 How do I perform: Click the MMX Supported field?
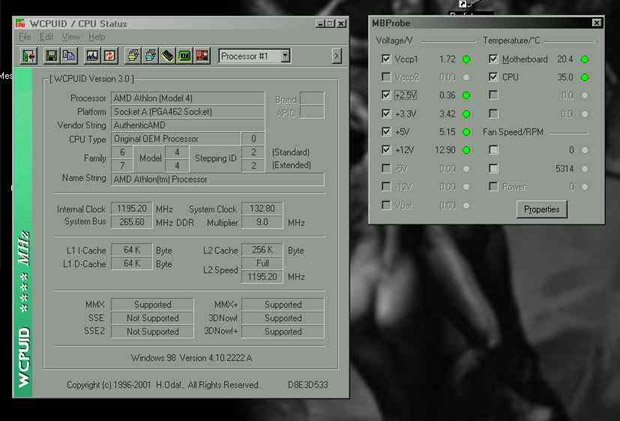click(x=152, y=304)
